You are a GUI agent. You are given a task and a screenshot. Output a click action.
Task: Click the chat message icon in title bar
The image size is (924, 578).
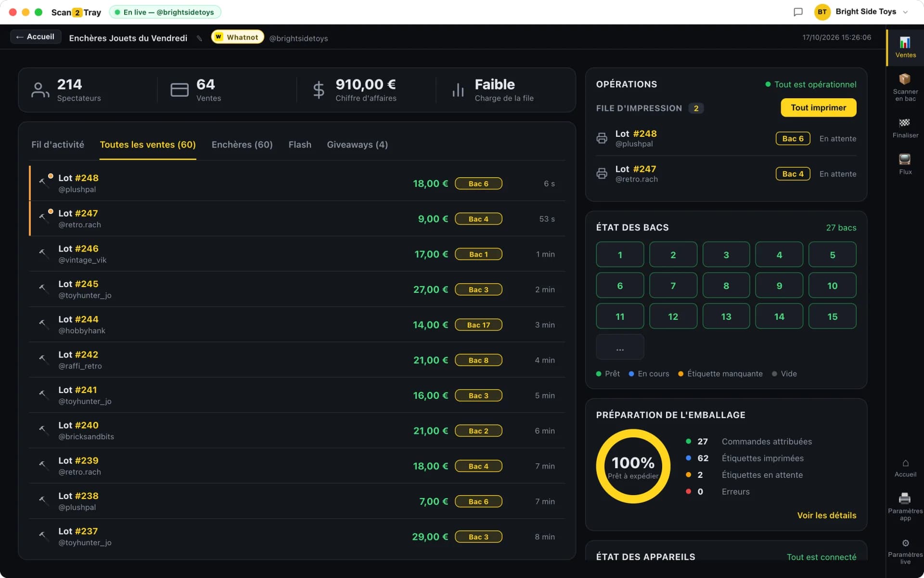[798, 12]
